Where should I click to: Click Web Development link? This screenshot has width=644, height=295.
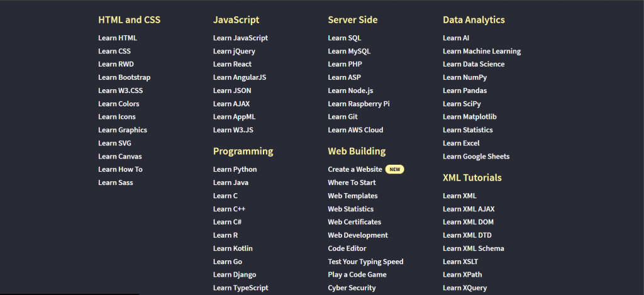coord(358,235)
